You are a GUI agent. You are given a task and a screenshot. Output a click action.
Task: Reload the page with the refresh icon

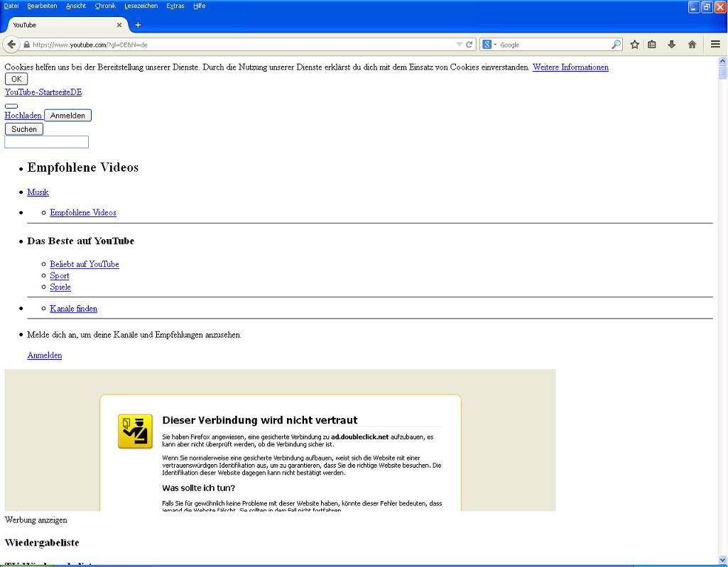coord(469,45)
